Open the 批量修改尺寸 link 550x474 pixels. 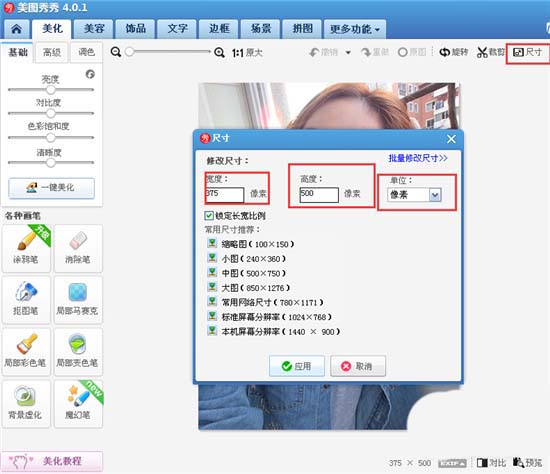click(x=418, y=158)
